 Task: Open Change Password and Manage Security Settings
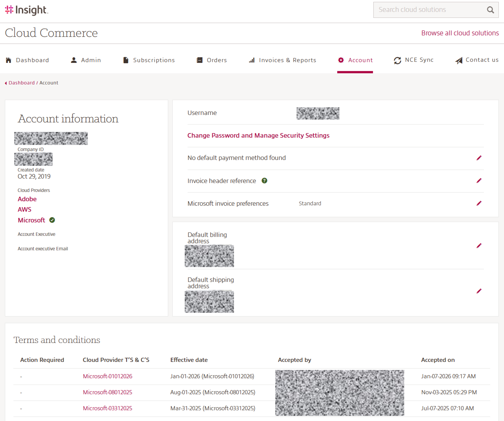click(x=258, y=135)
